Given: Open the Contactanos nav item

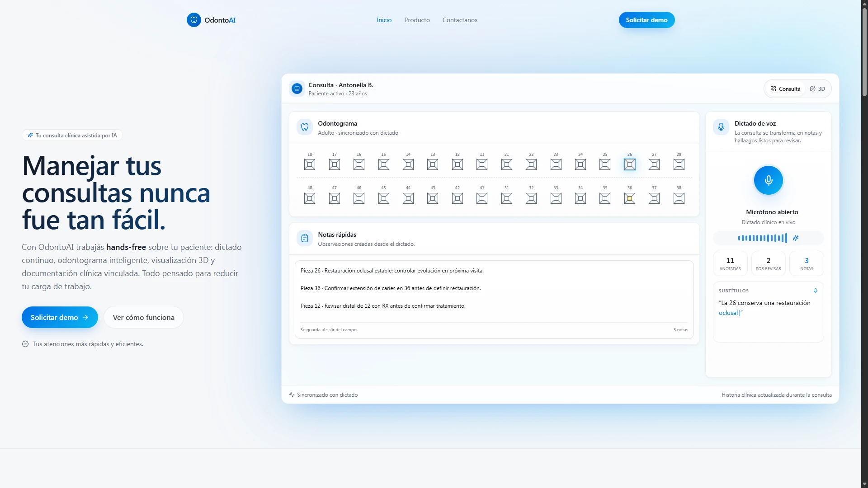Looking at the screenshot, I should click(460, 20).
